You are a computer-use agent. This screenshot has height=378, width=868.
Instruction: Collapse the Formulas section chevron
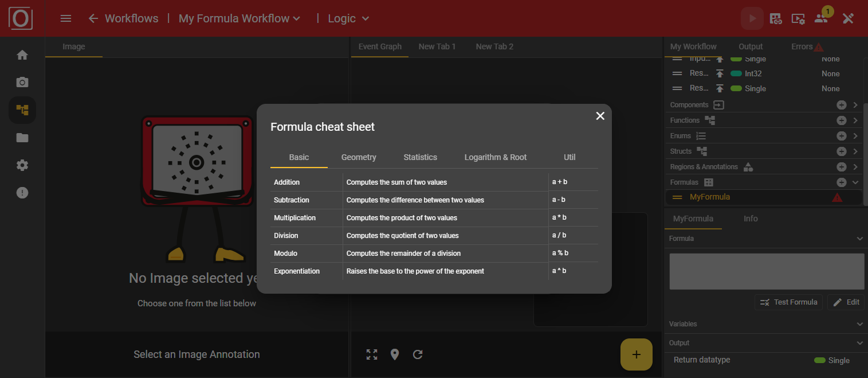[x=854, y=182]
